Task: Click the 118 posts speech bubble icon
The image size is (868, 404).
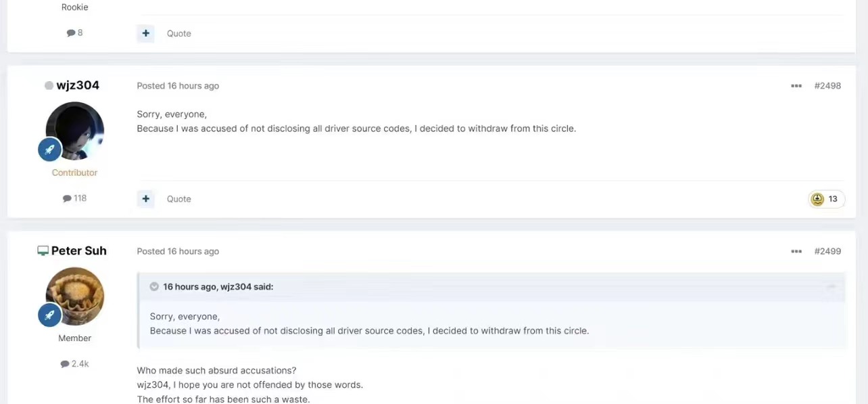Action: click(x=67, y=198)
